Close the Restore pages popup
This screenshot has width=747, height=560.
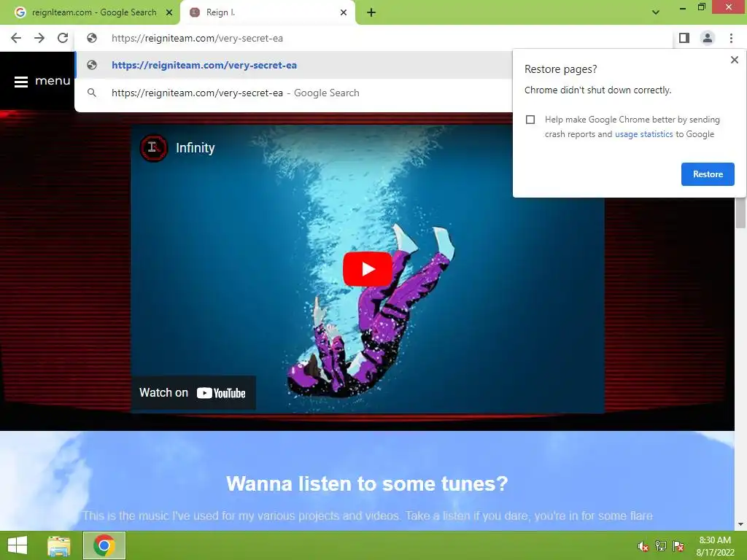coord(734,60)
